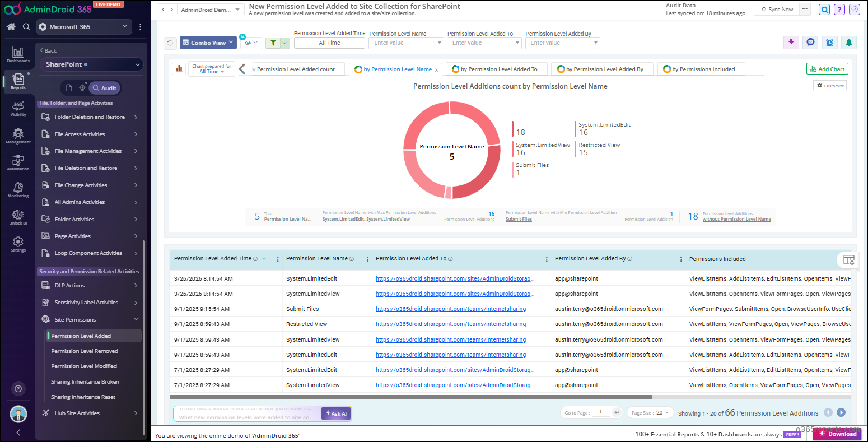Image resolution: width=868 pixels, height=442 pixels.
Task: Click the reload report icon beside Combo View
Action: click(170, 43)
